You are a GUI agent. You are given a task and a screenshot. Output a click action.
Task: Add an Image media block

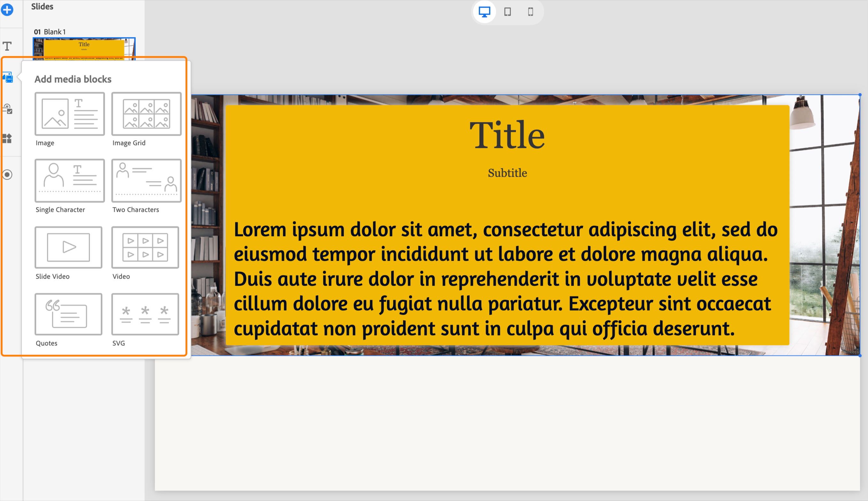69,114
